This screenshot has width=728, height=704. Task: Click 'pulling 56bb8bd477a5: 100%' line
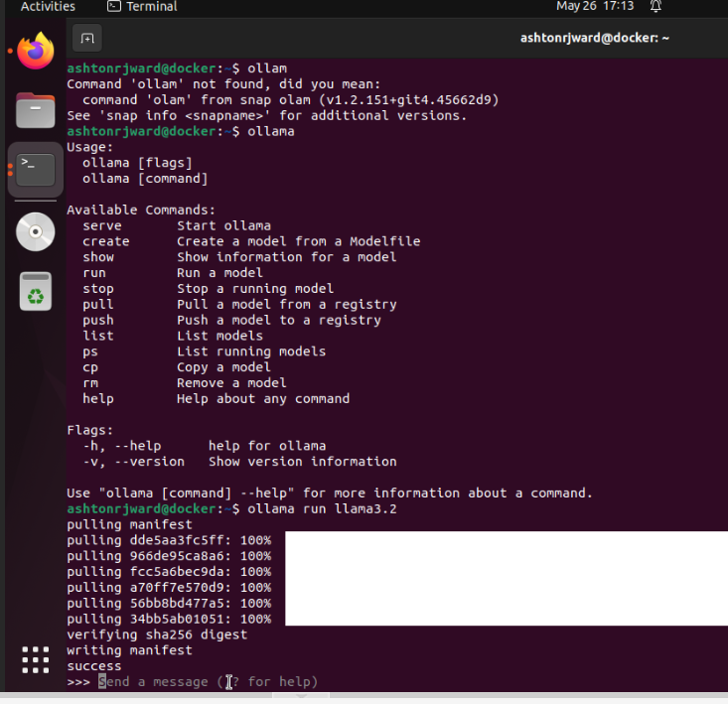coord(169,604)
